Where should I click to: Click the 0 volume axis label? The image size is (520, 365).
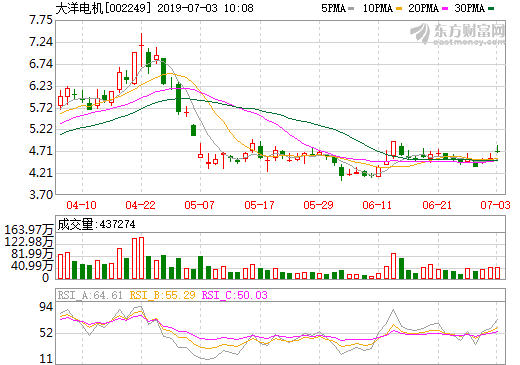[x=46, y=278]
